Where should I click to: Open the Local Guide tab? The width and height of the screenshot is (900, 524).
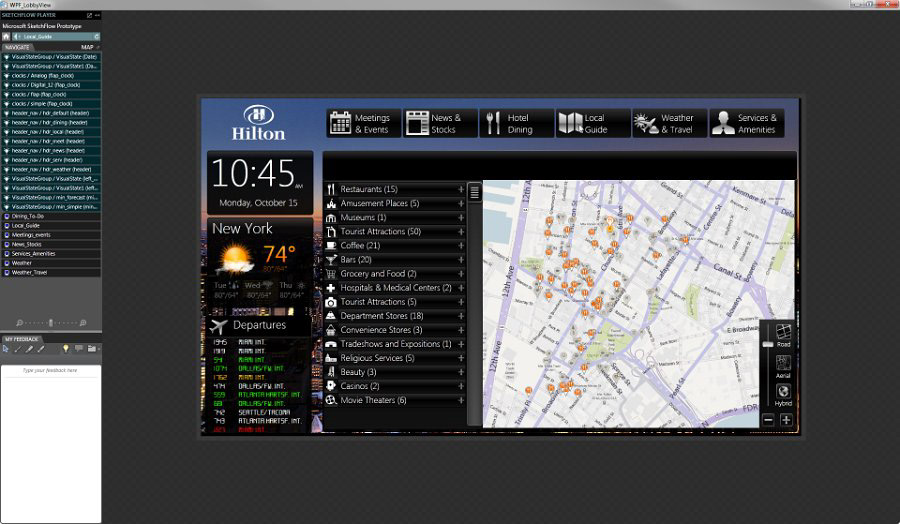coord(593,123)
